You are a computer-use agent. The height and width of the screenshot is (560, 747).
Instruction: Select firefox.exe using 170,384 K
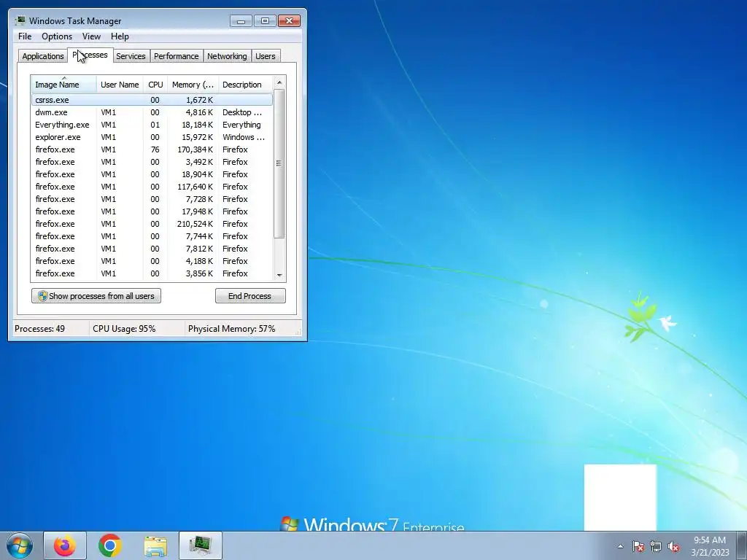[x=152, y=149]
